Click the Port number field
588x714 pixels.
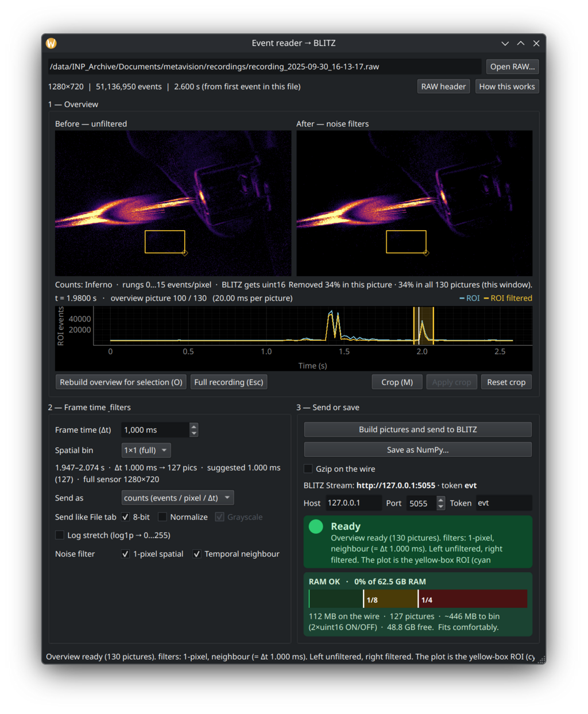pos(421,503)
